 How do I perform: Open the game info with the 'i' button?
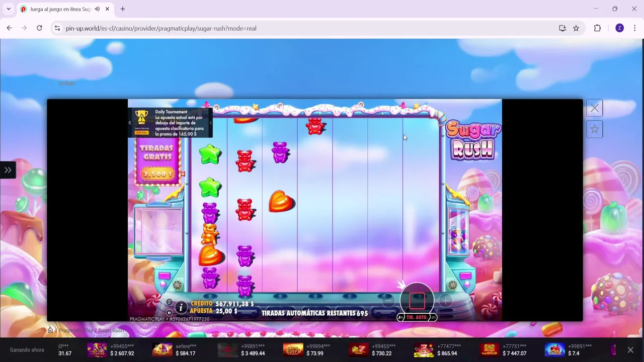pos(181,308)
